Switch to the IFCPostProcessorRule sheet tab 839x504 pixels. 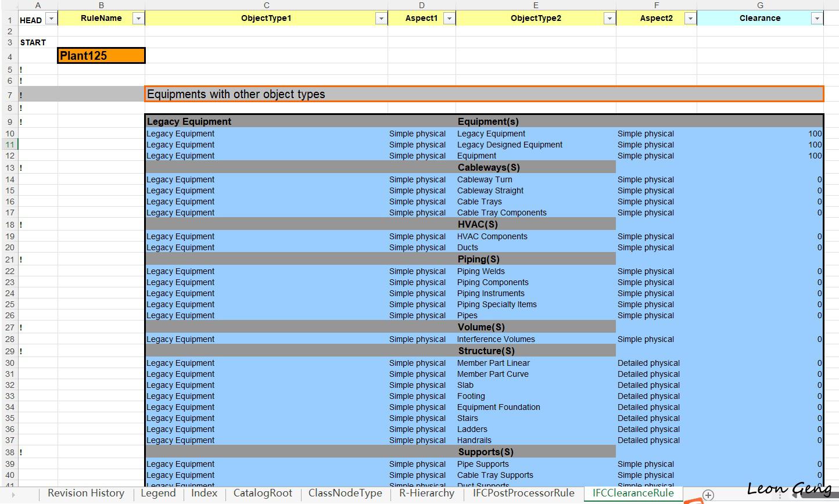(524, 494)
